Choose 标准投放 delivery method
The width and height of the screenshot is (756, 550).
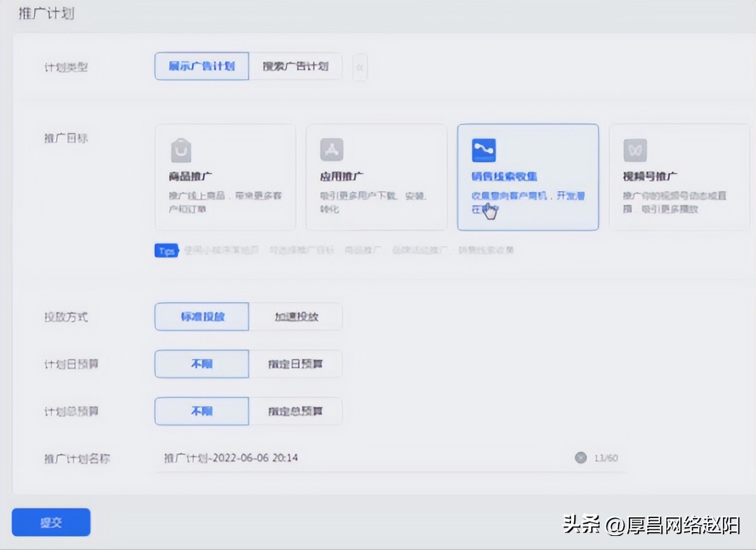[201, 317]
